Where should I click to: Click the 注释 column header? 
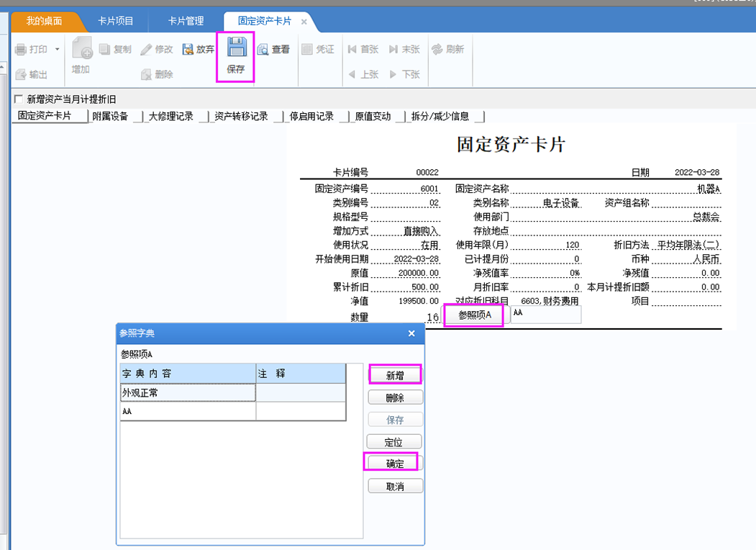[301, 374]
